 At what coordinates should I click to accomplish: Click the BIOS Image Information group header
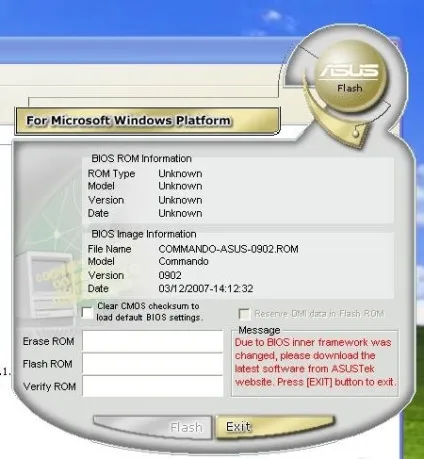[144, 234]
